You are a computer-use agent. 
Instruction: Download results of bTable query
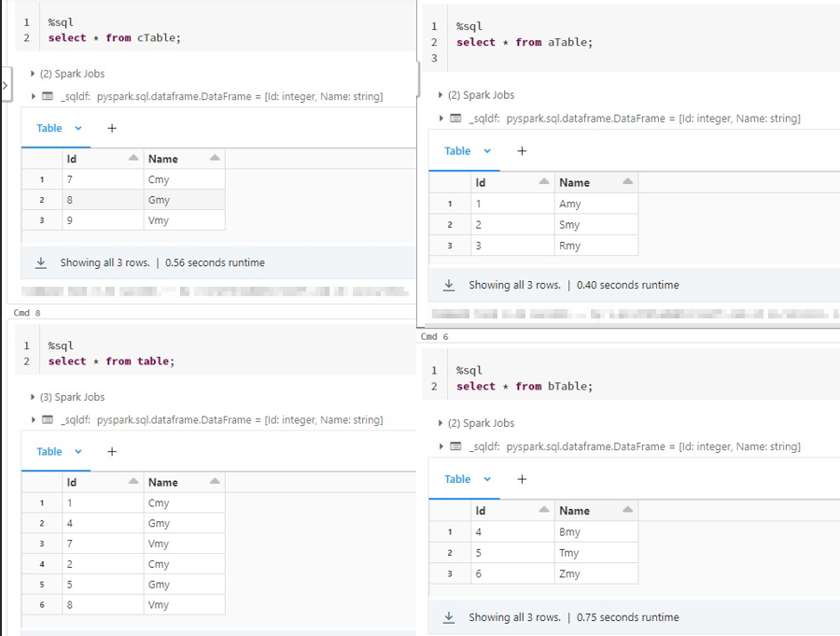(449, 617)
